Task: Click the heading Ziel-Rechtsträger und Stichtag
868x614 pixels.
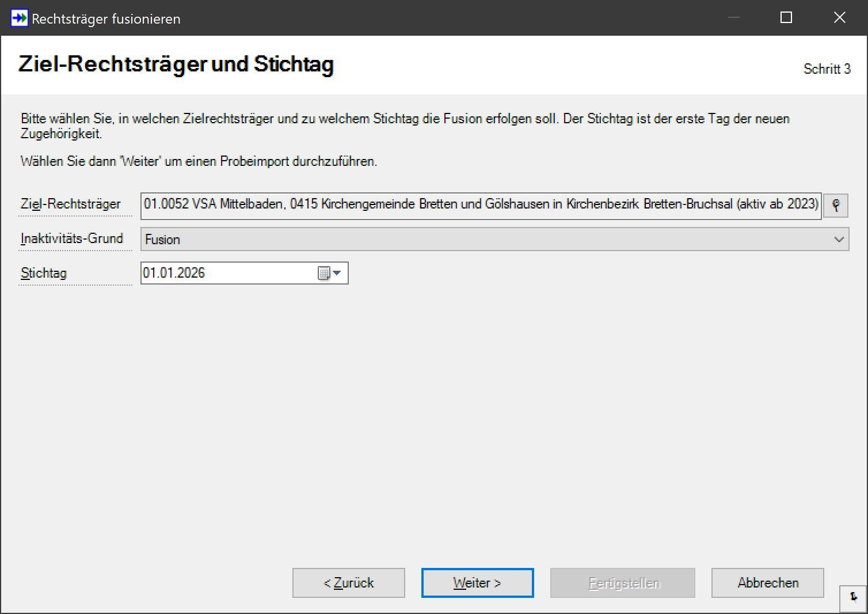Action: 176,64
